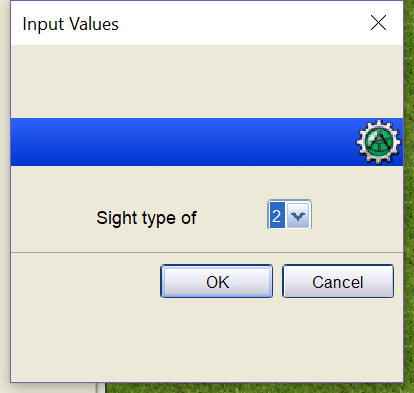This screenshot has height=393, width=414.
Task: Close the Input Values dialog
Action: (x=378, y=23)
